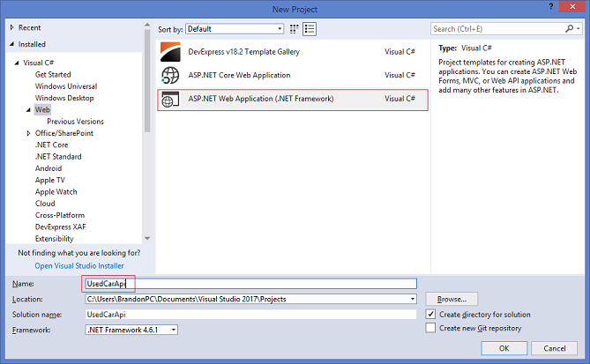Image resolution: width=590 pixels, height=364 pixels.
Task: Switch to small icons view
Action: coord(295,29)
